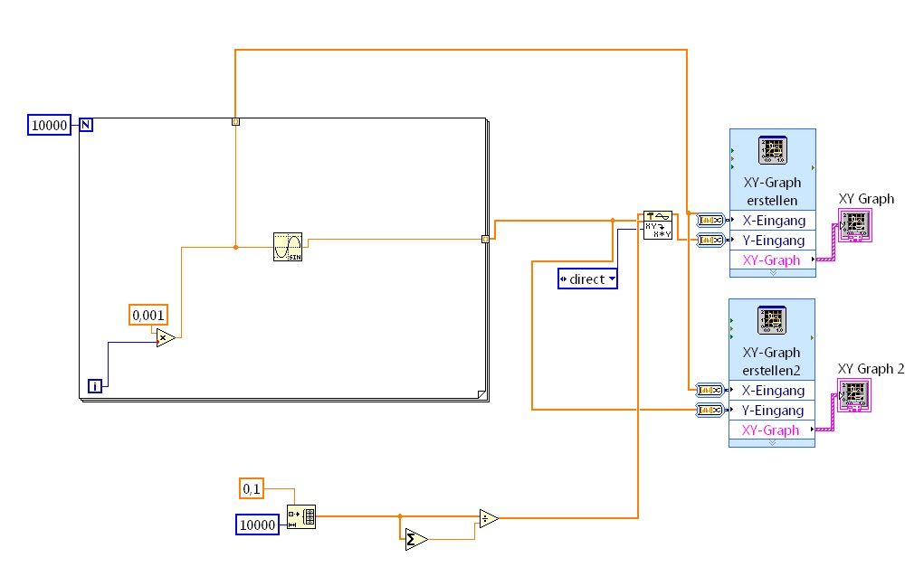Click the multiply node inside loop
This screenshot has width=924, height=586.
pos(166,337)
